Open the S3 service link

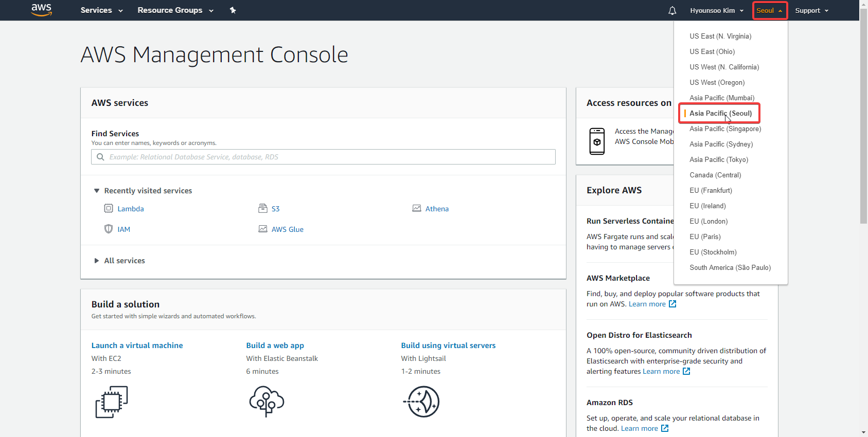(275, 209)
